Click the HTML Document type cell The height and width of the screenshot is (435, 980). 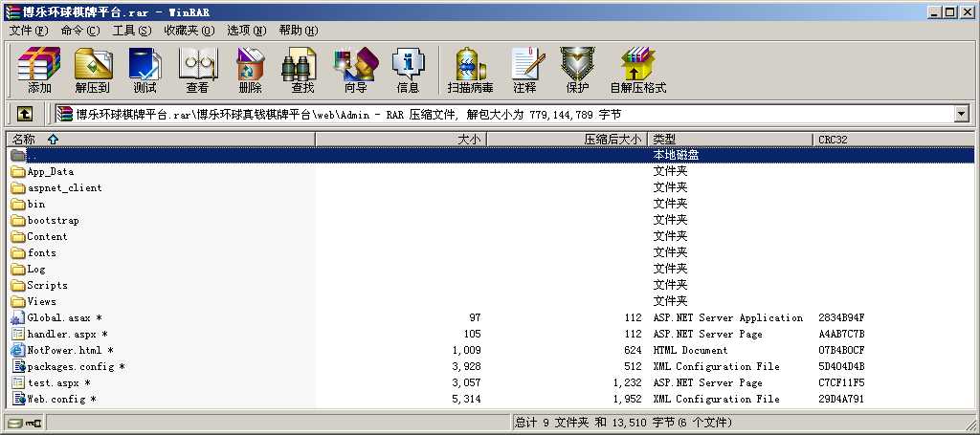[691, 350]
